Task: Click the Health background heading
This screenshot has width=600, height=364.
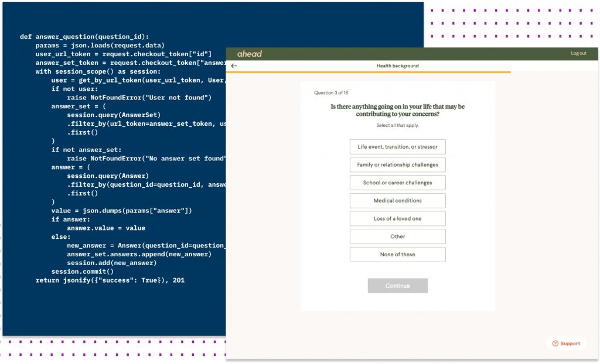Action: coord(398,66)
